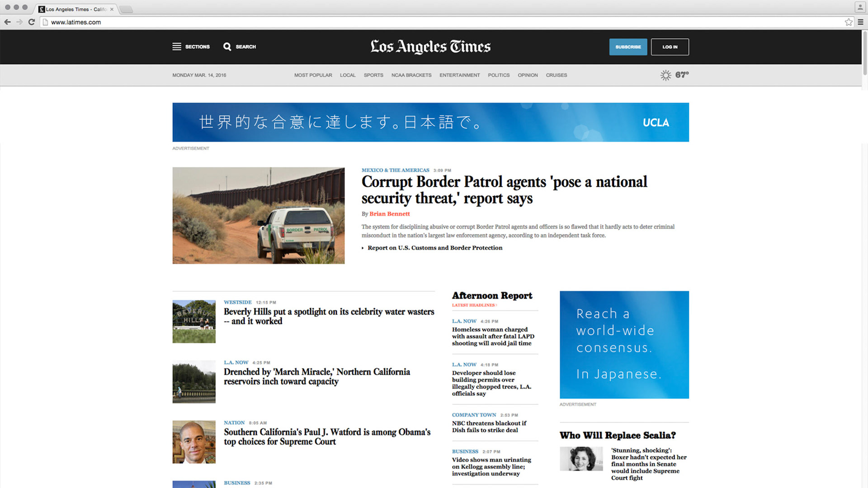Click the Log In button

[x=670, y=47]
